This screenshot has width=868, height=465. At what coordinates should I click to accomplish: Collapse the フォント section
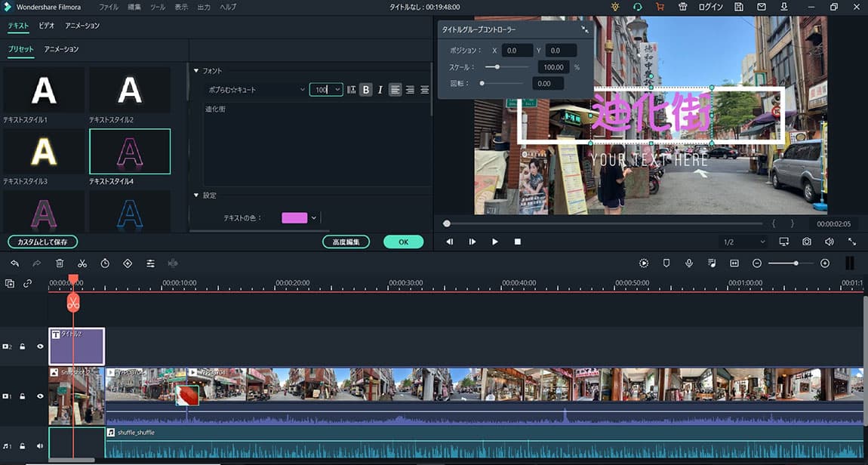tap(196, 71)
